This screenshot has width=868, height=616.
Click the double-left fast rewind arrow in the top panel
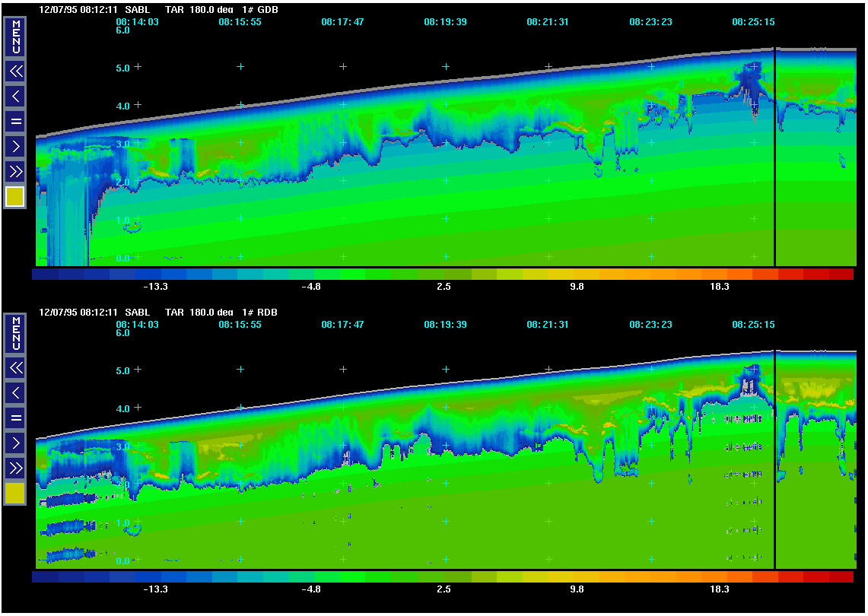pyautogui.click(x=15, y=71)
